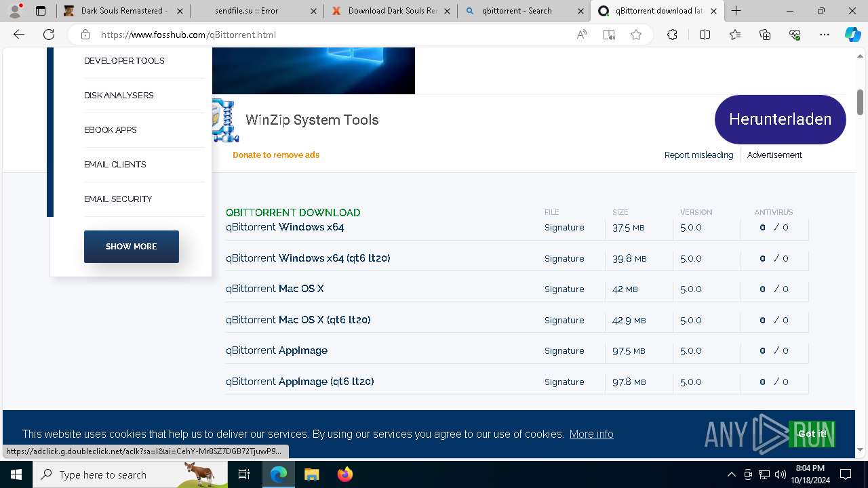Click the SHOW MORE button

point(132,247)
